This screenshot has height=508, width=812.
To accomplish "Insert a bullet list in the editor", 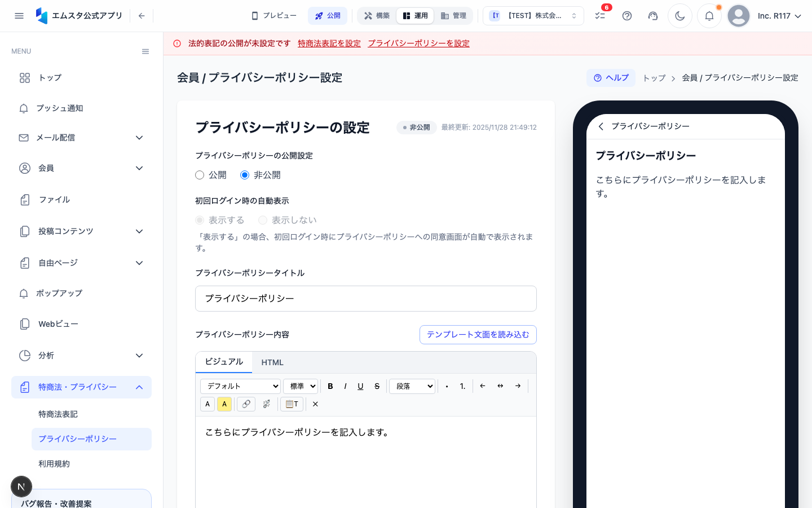I will point(447,386).
